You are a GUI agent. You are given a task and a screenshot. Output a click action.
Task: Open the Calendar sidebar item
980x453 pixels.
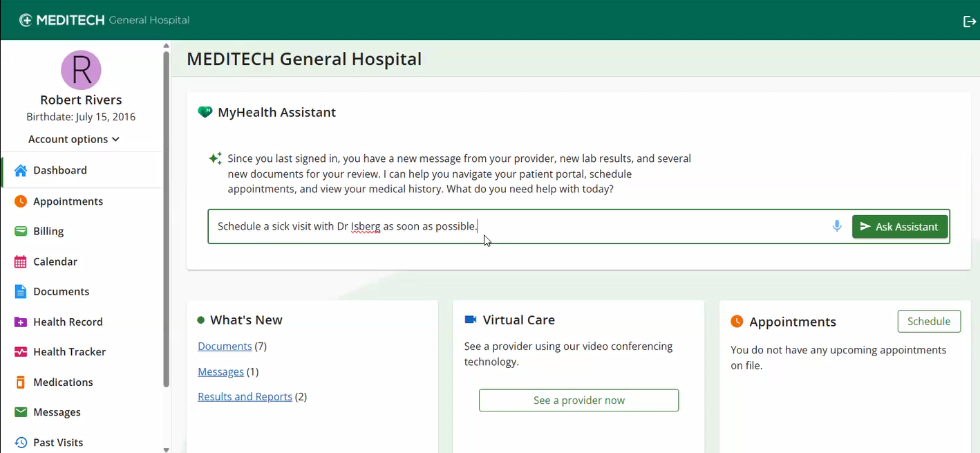[82, 261]
